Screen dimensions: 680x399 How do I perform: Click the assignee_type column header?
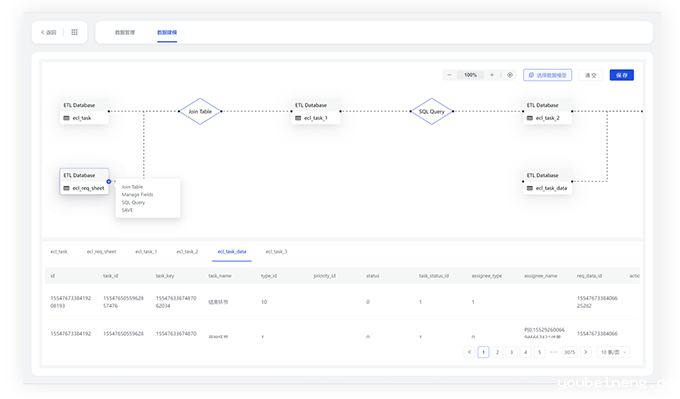[x=487, y=276]
